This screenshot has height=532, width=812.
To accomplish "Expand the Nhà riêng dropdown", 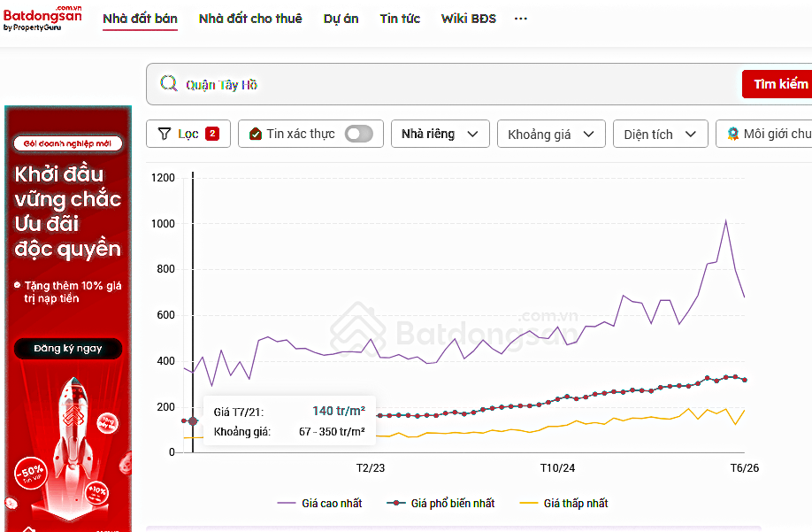I will click(440, 134).
